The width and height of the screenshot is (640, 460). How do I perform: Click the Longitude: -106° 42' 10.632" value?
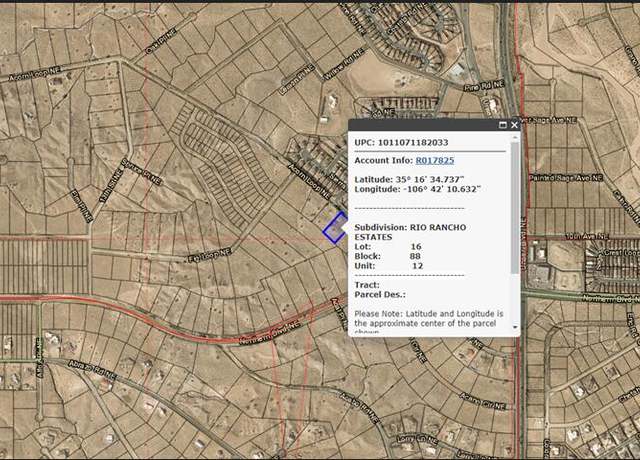pos(418,189)
